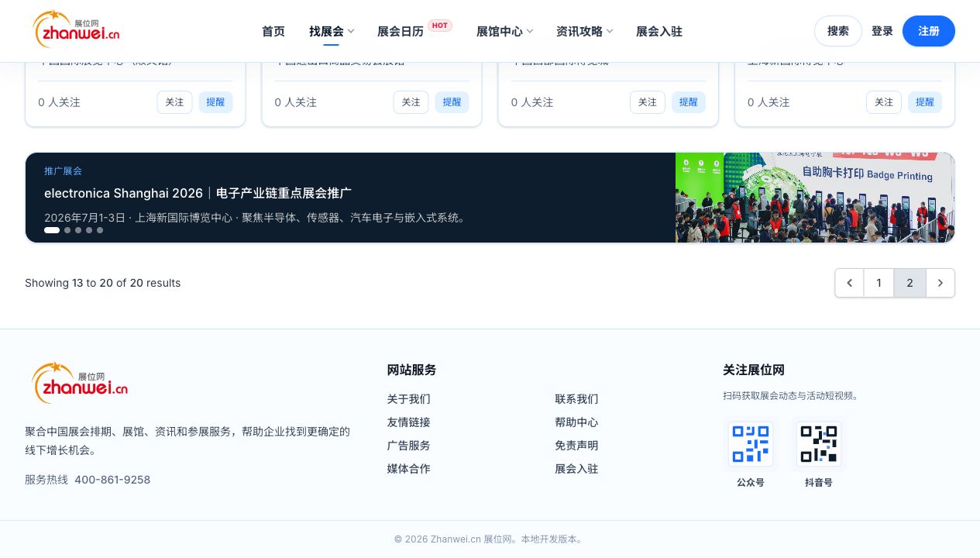Click 关注 on the second exhibition card
Image resolution: width=980 pixels, height=558 pixels.
[x=411, y=102]
